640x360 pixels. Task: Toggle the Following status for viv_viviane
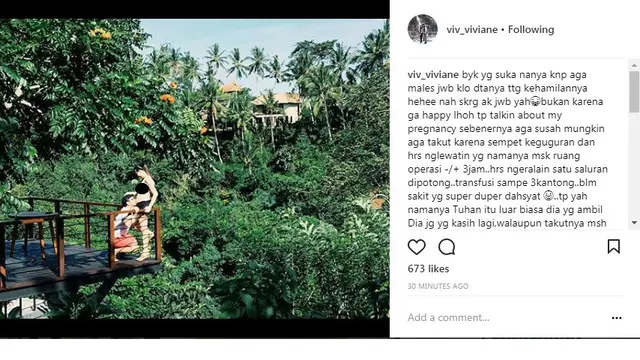tap(531, 29)
